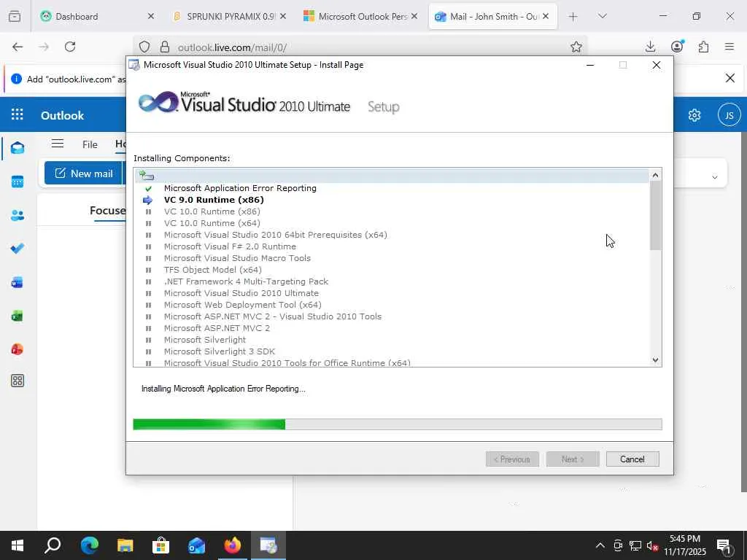Open People in the Outlook sidebar
The image size is (747, 560).
click(18, 215)
